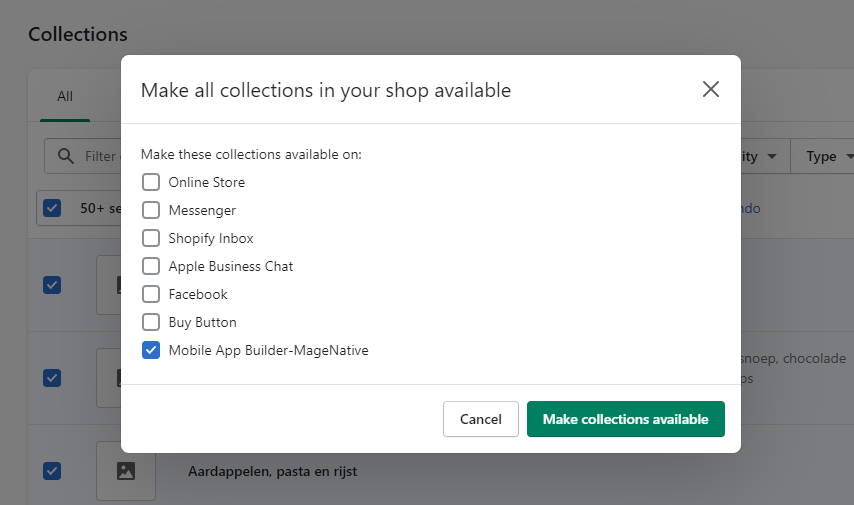Tick the Apple Business Chat checkbox
The height and width of the screenshot is (505, 854).
point(151,266)
